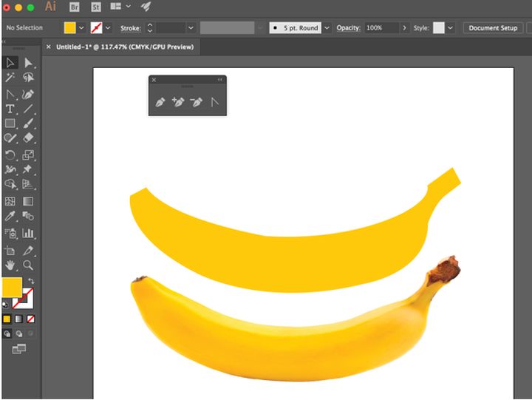Select the Width/Warp tool
532x400 pixels.
[10, 169]
